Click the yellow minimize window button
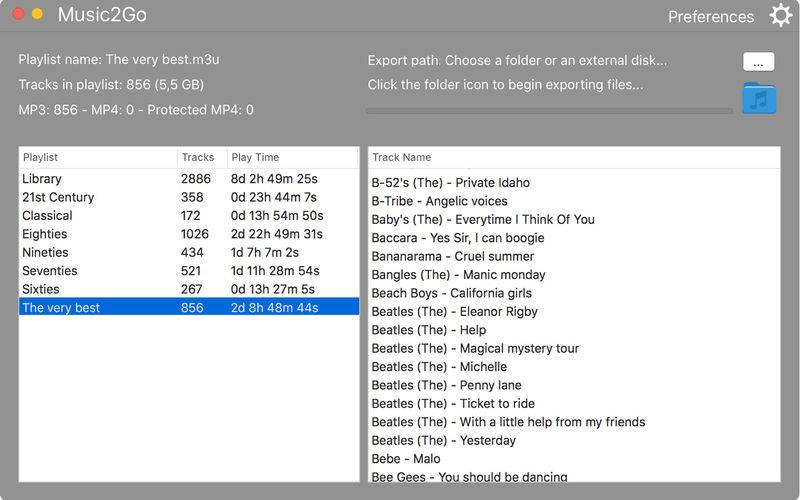This screenshot has width=800, height=500. [x=37, y=14]
